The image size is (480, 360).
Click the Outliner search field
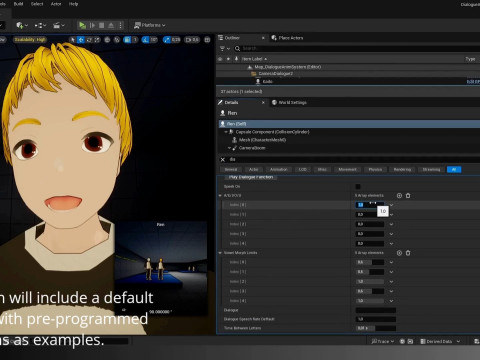click(358, 49)
